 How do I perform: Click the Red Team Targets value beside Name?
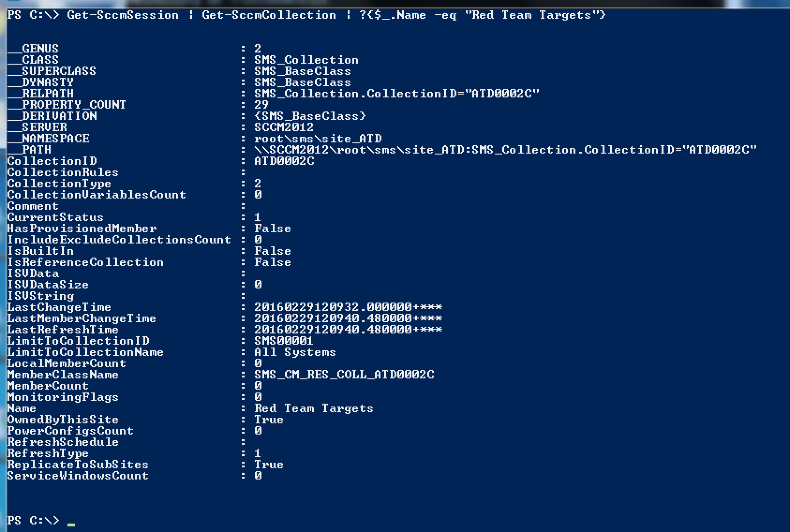click(314, 408)
